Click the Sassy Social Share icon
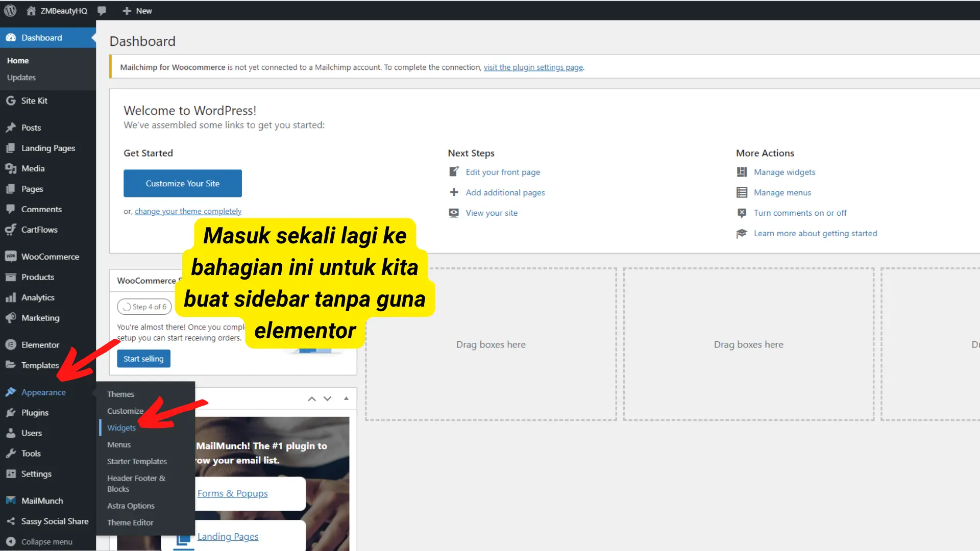980x551 pixels. [x=11, y=521]
